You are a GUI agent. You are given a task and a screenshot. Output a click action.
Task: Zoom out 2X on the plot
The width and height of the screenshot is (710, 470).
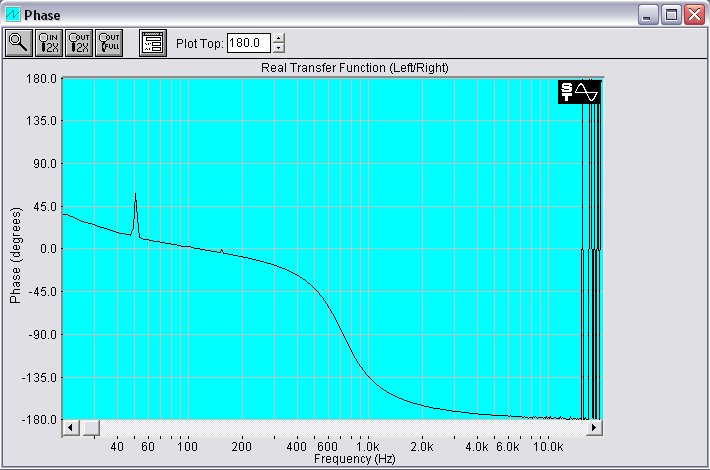[78, 42]
